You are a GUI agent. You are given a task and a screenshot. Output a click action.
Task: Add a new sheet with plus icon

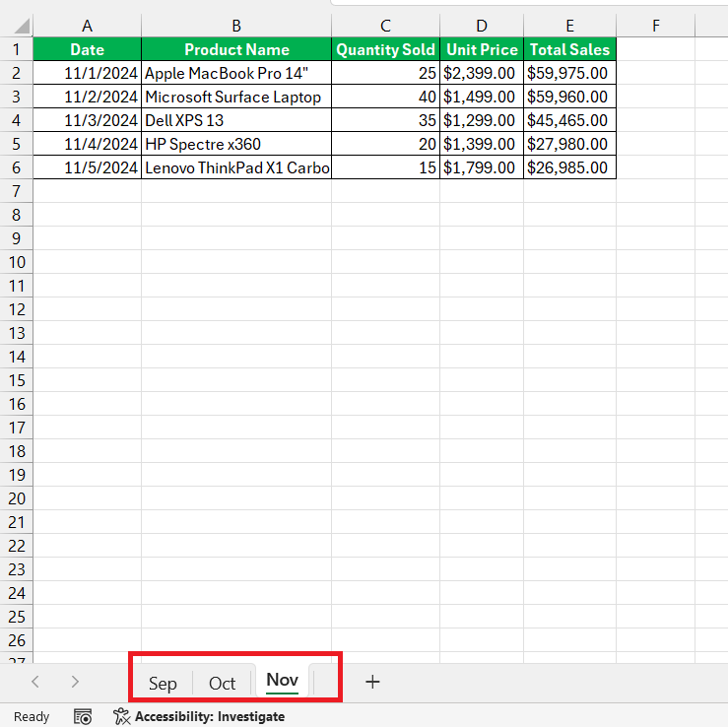tap(372, 682)
